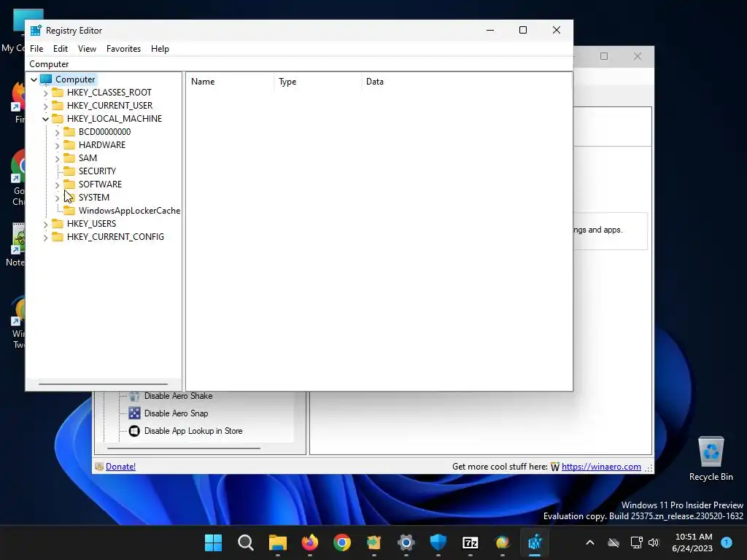Select HKEY_LOCAL_MACHINE folder icon
The height and width of the screenshot is (560, 747).
click(58, 118)
